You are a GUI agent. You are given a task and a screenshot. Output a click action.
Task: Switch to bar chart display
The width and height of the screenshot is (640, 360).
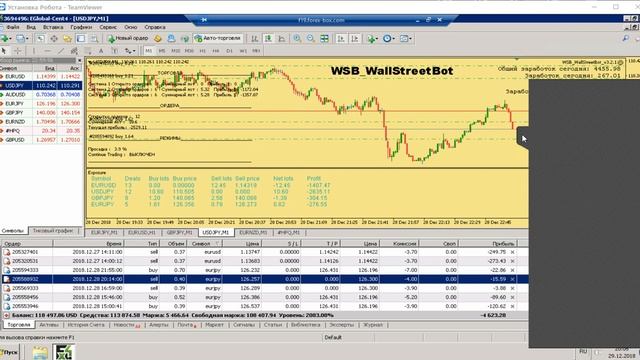(x=255, y=38)
